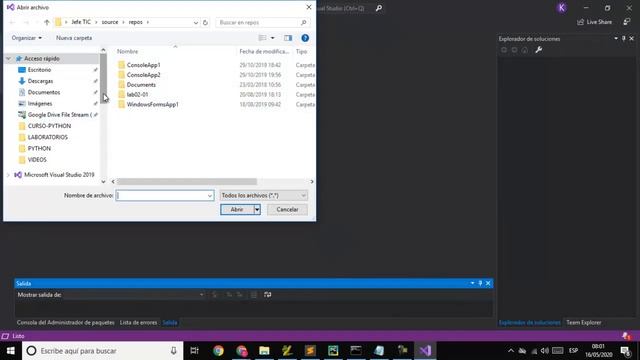
Task: Pin the Salida panel
Action: [480, 283]
